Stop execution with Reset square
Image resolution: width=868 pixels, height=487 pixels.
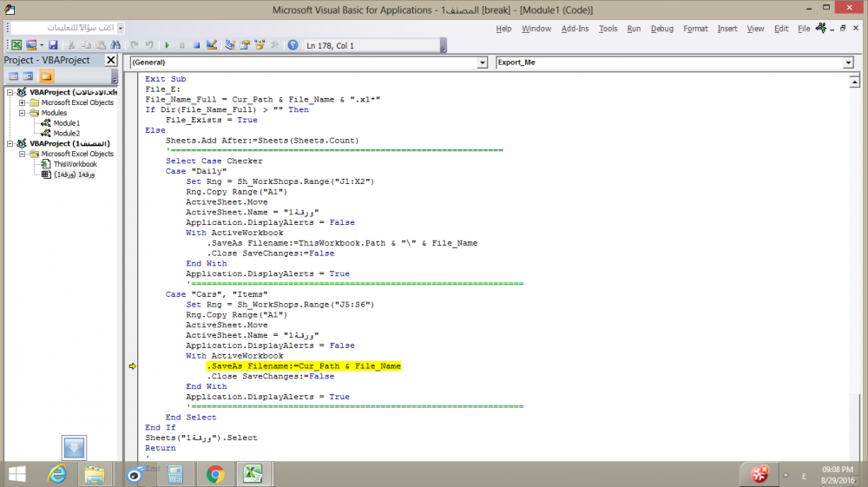pos(196,45)
